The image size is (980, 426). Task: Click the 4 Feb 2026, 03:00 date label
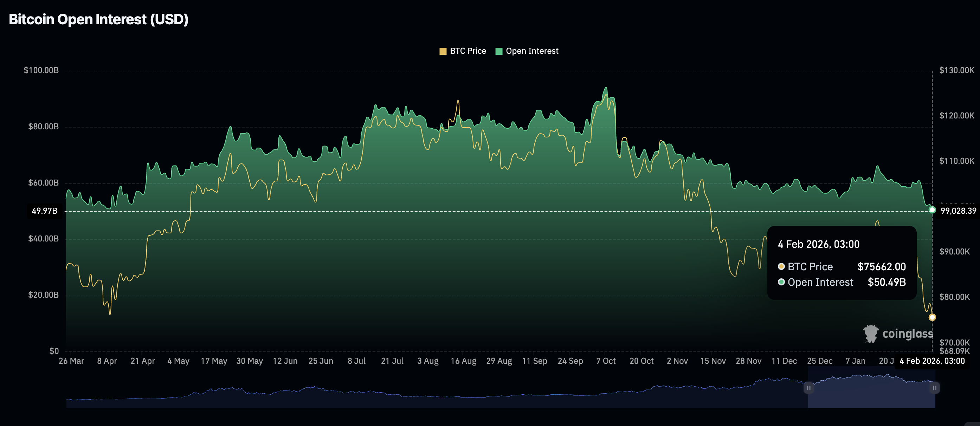click(932, 361)
